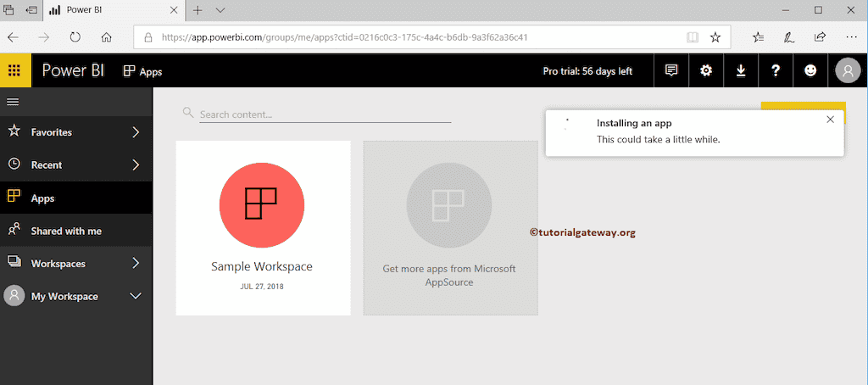The image size is (868, 385).
Task: Add page to favorites with star icon
Action: pos(715,37)
